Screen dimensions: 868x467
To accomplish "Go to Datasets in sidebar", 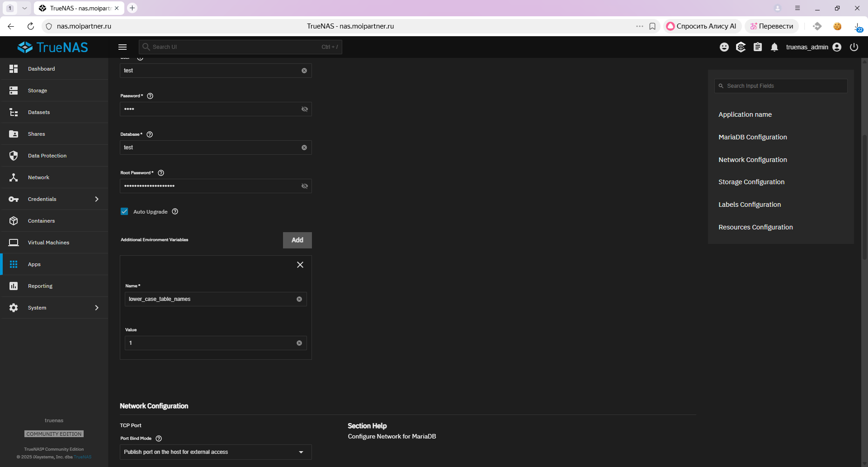I will [x=39, y=112].
